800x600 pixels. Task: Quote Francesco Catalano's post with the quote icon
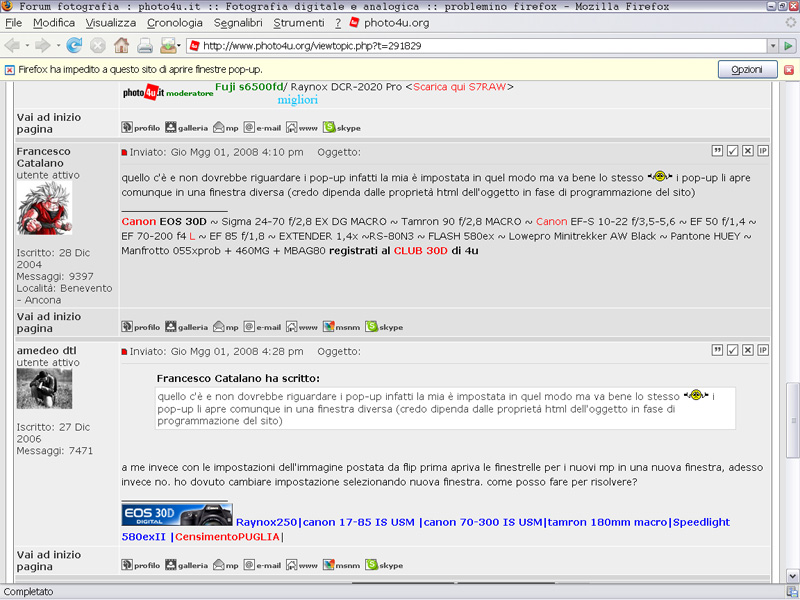(x=717, y=151)
